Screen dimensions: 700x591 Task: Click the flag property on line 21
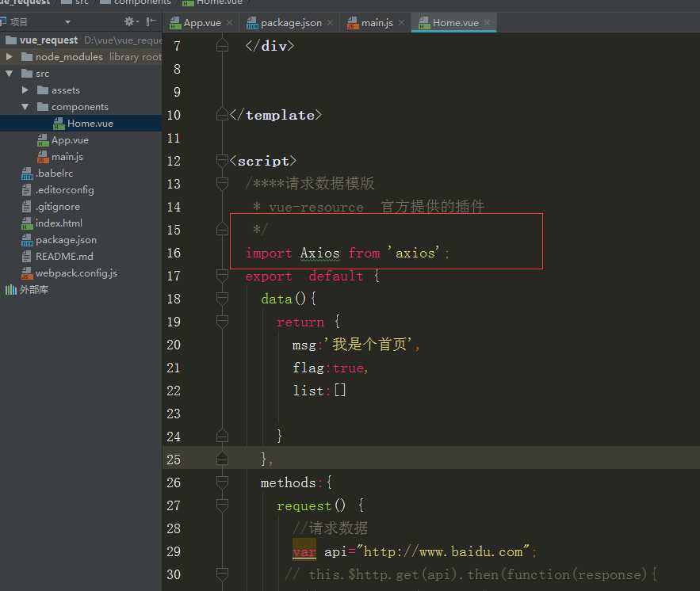pyautogui.click(x=308, y=368)
